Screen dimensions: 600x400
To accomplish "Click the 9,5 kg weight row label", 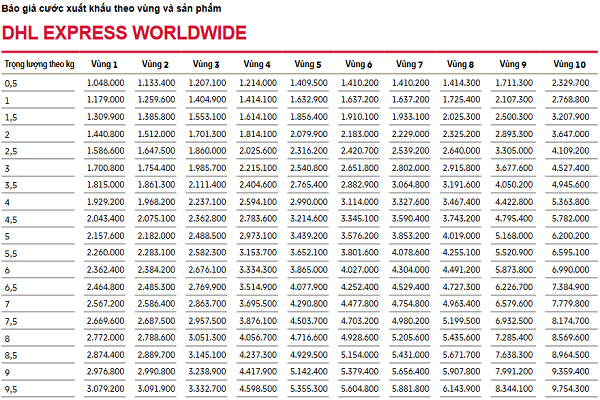I will coord(11,388).
